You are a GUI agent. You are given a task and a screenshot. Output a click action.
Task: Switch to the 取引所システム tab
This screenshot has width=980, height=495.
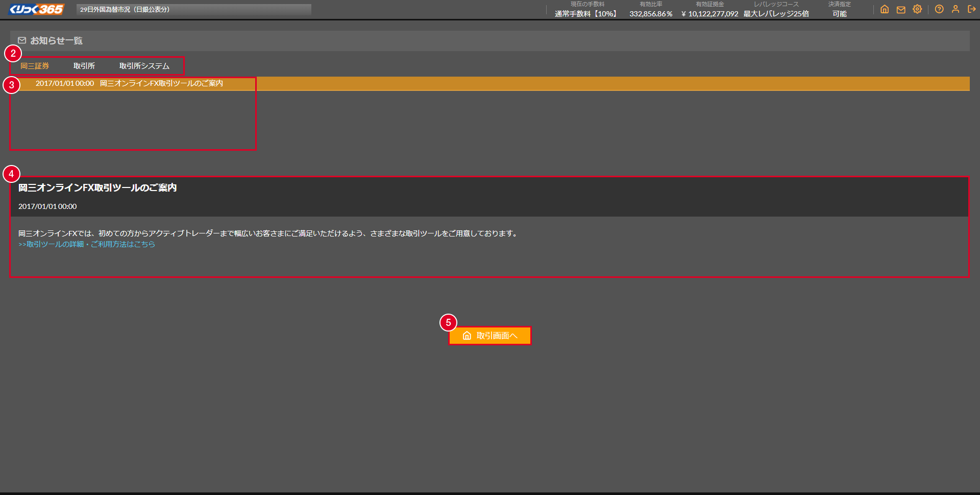144,66
